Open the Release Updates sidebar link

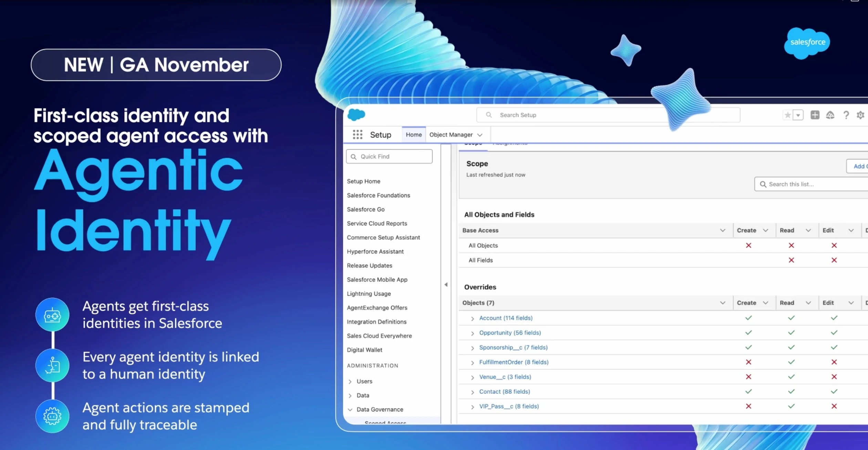[370, 266]
